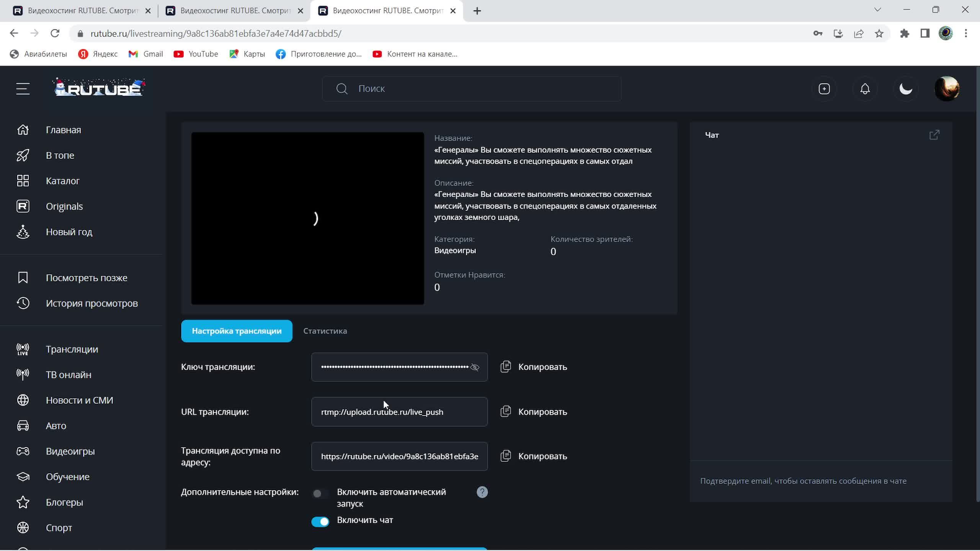
Task: Switch theme with the moon icon
Action: (906, 89)
